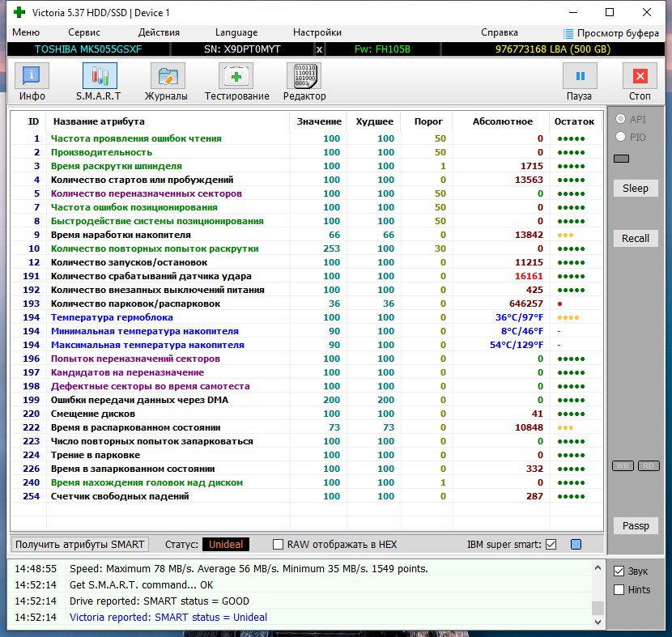Click absolute value 646257
This screenshot has width=672, height=637.
click(525, 304)
